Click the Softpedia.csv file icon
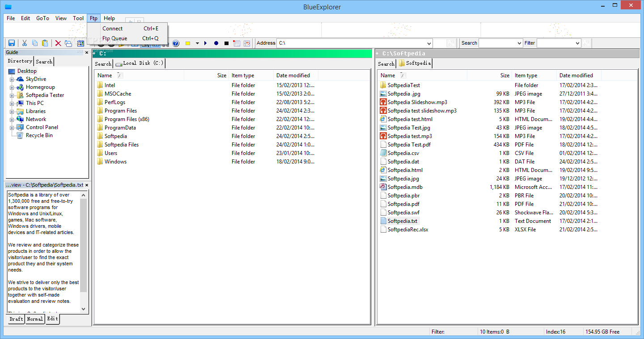 click(x=383, y=153)
